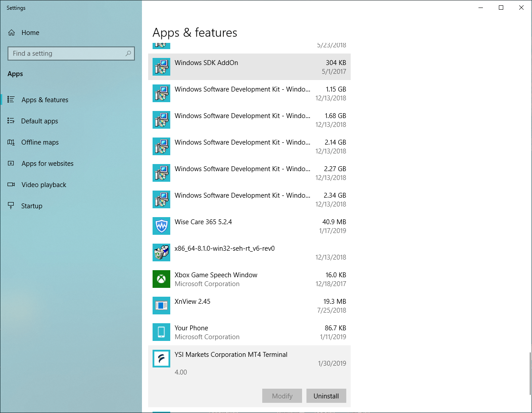Click the apps list vertical scrollbar thumb

[530, 373]
